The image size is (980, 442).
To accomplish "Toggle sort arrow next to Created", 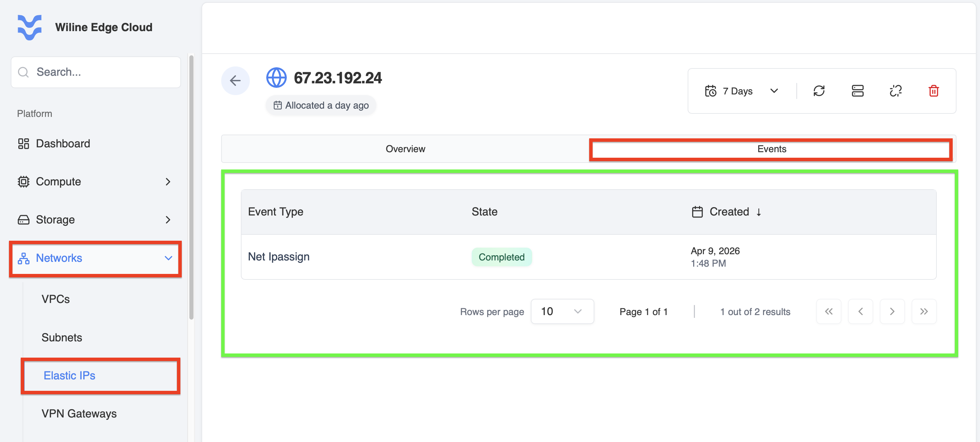I will pos(758,212).
